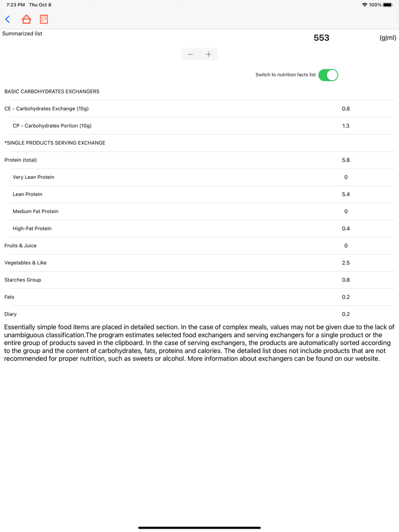399x532 pixels.
Task: Tap the CP - Carbohydrates Portion row
Action: click(199, 125)
